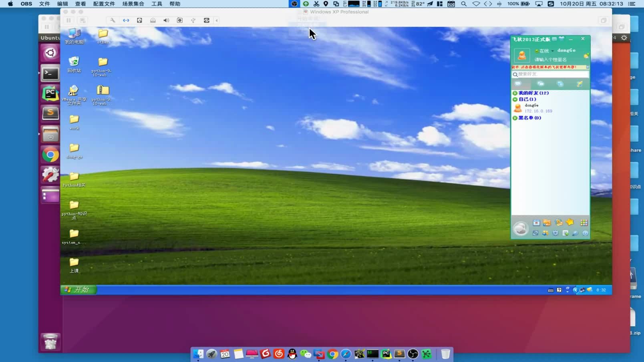This screenshot has width=644, height=362.
Task: Open the OBS 配置文件 menu
Action: (x=104, y=4)
